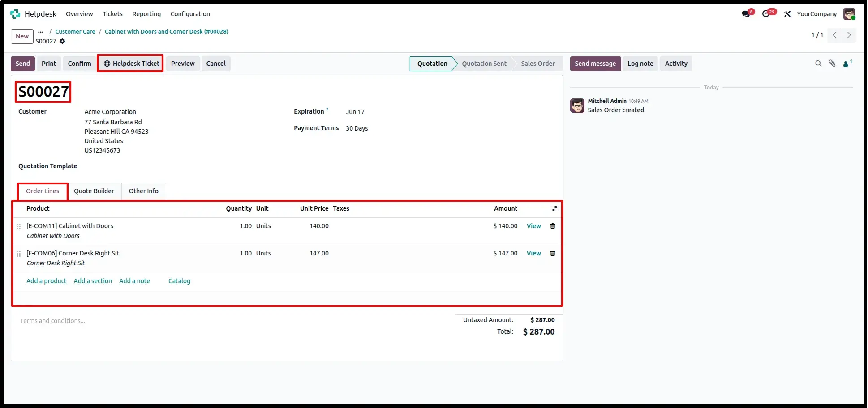Click [E-COM06] Corner Desk Right Sit product
Image resolution: width=868 pixels, height=408 pixels.
coord(73,253)
